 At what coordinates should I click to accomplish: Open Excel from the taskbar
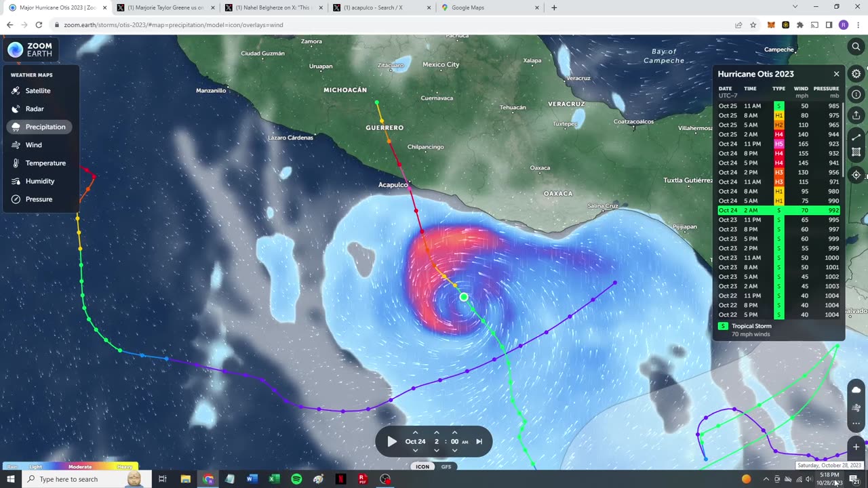click(274, 479)
